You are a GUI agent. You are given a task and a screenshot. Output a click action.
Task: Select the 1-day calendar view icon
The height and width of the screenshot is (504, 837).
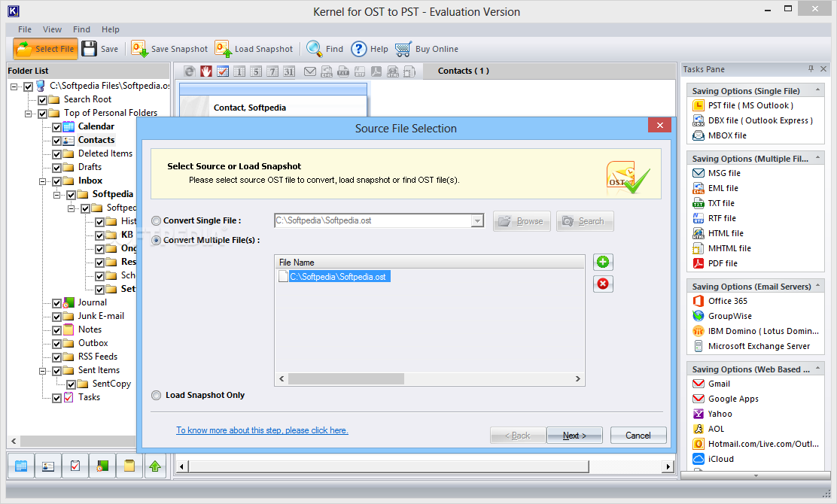pos(239,71)
